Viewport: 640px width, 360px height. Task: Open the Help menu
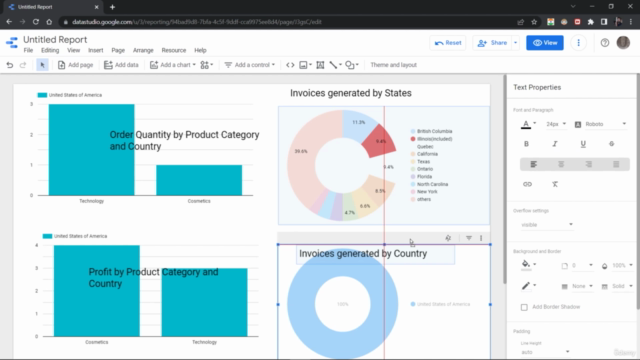(200, 50)
